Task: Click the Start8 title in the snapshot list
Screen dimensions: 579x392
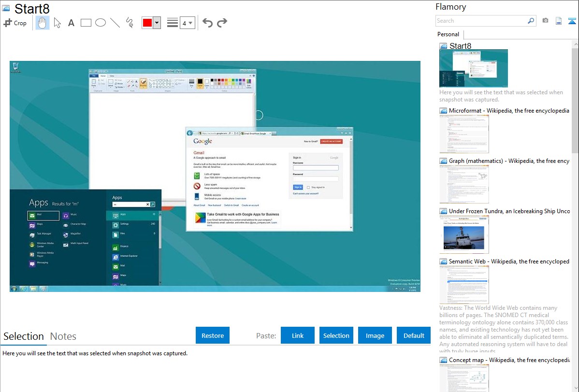Action: [x=461, y=46]
